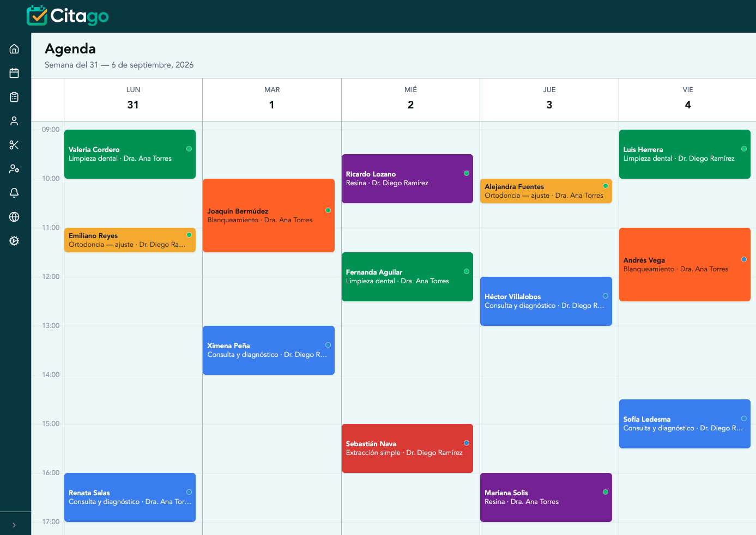The height and width of the screenshot is (535, 756).
Task: Open the scissors treatments sidebar icon
Action: pos(14,145)
